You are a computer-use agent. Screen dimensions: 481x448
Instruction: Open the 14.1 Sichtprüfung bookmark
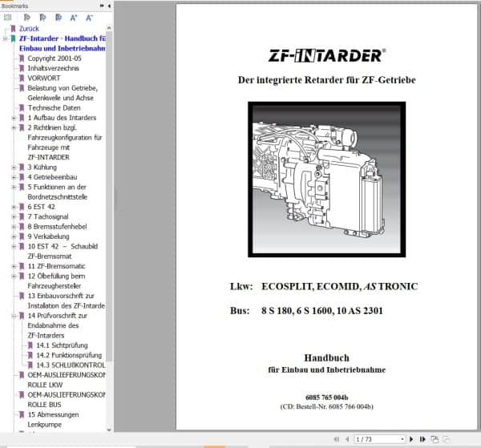62,345
